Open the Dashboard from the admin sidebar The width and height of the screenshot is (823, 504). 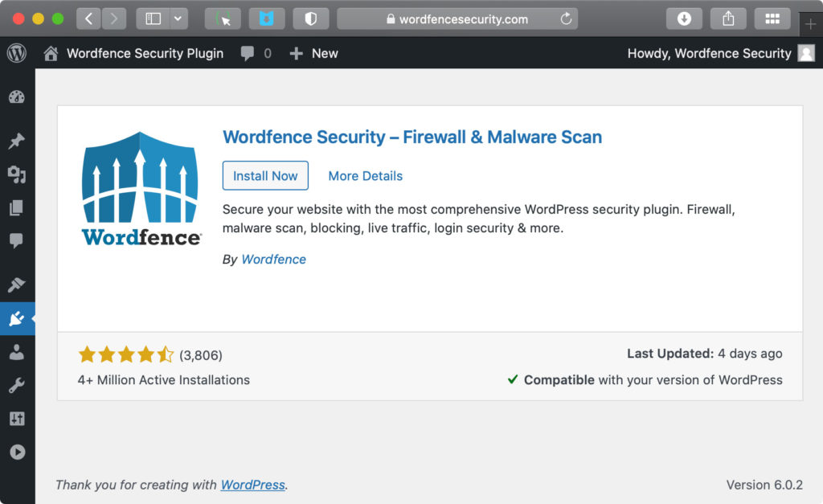(18, 96)
